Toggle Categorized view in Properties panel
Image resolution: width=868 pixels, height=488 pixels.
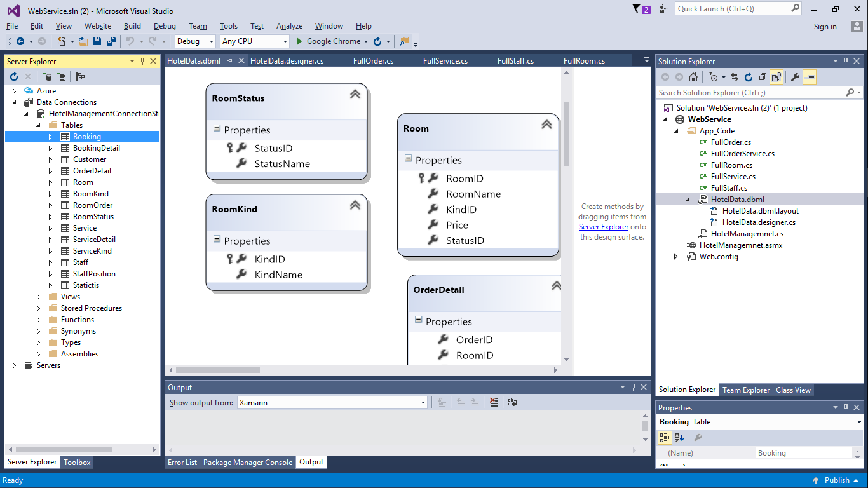pos(665,438)
